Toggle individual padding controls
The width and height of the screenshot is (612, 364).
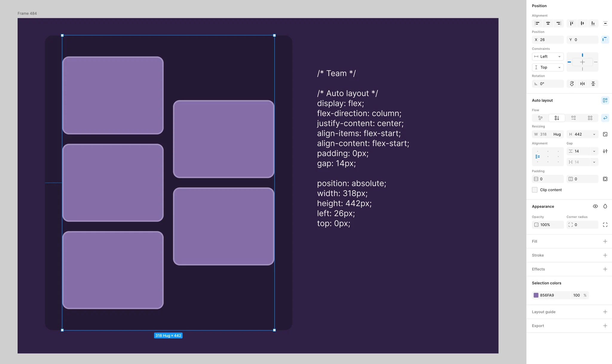pyautogui.click(x=605, y=179)
